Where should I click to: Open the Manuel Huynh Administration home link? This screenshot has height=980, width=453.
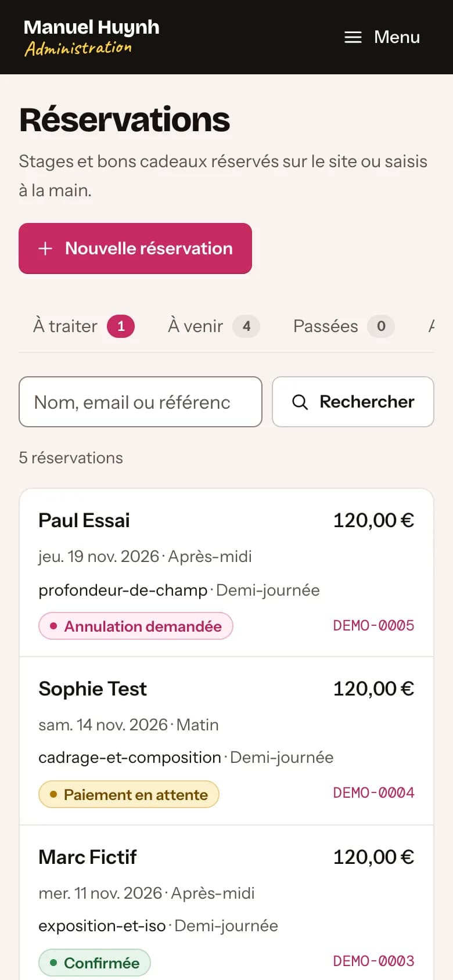pyautogui.click(x=91, y=37)
